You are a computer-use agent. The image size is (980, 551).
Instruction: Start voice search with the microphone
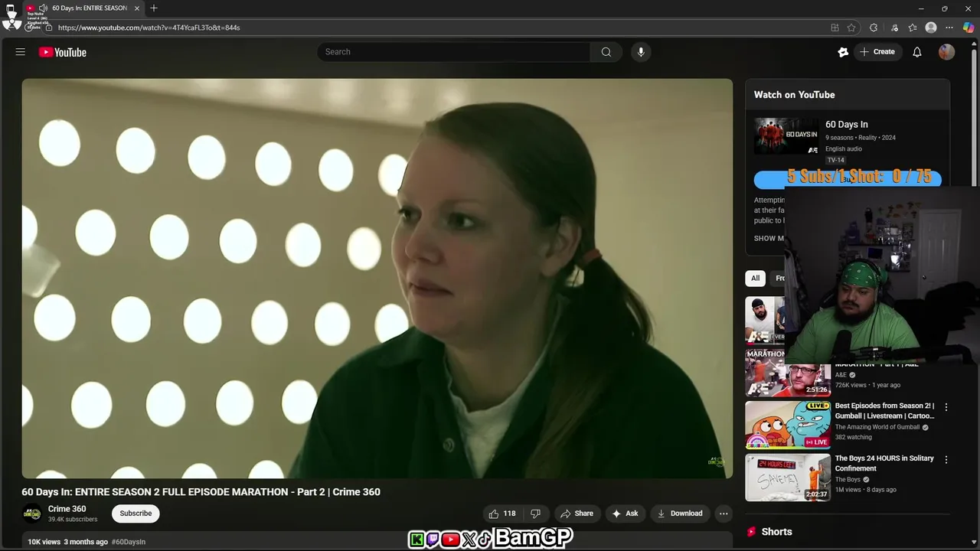(x=641, y=52)
